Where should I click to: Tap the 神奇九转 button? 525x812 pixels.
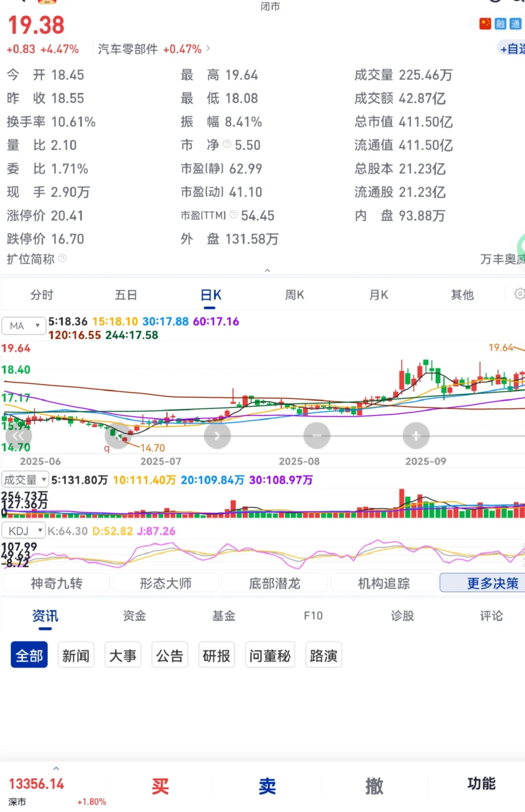pyautogui.click(x=56, y=583)
